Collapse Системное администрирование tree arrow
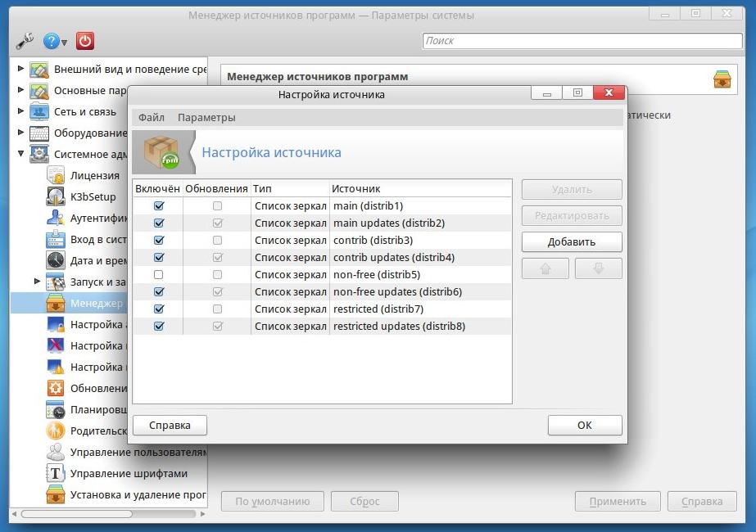Viewport: 756px width, 532px height. [x=20, y=154]
